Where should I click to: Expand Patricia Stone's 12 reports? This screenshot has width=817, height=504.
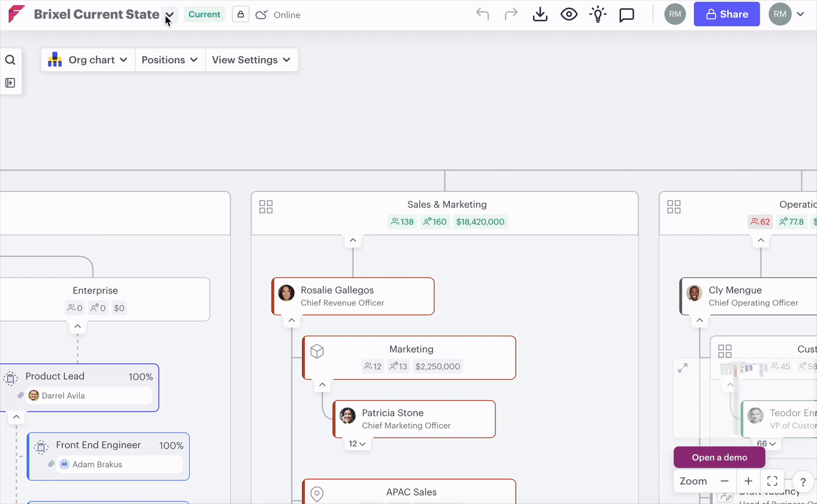[357, 443]
